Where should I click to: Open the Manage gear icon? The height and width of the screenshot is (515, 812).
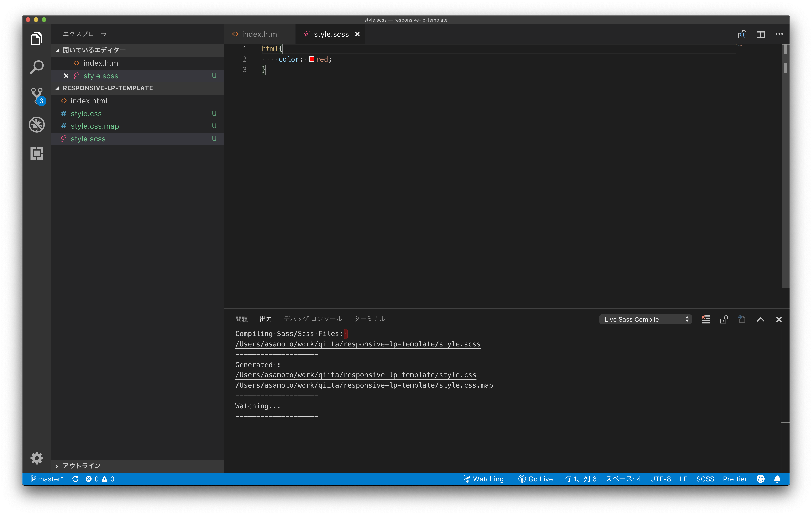36,458
